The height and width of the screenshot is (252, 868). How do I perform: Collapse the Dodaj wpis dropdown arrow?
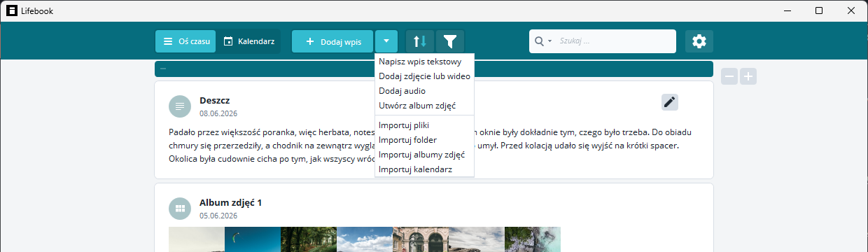coord(387,41)
